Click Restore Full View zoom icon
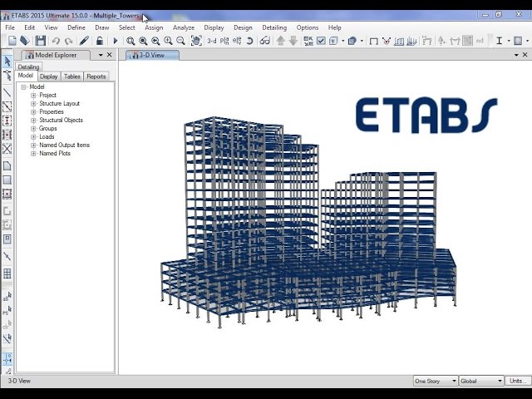The width and height of the screenshot is (532, 399). [143, 41]
